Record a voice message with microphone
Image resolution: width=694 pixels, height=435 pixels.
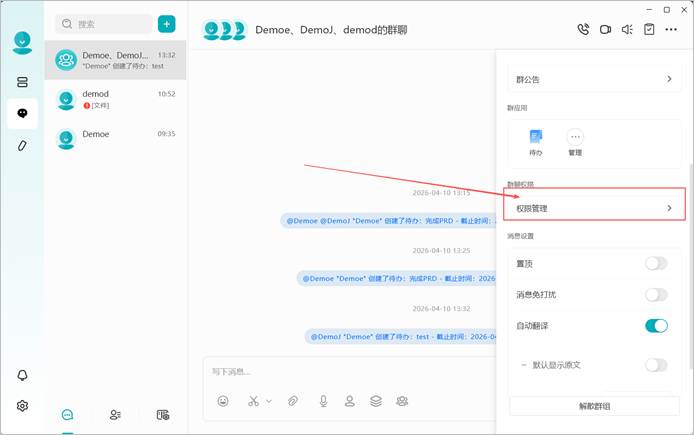click(324, 401)
